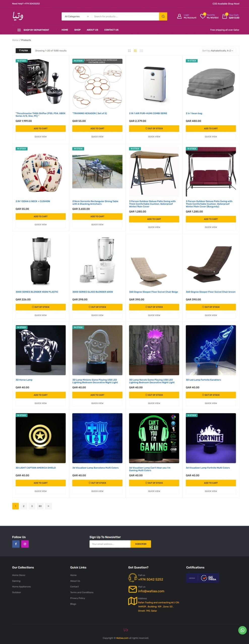Image resolution: width=249 pixels, height=644 pixels.
Task: Open WhatsApp chat floating icon
Action: [x=242, y=630]
